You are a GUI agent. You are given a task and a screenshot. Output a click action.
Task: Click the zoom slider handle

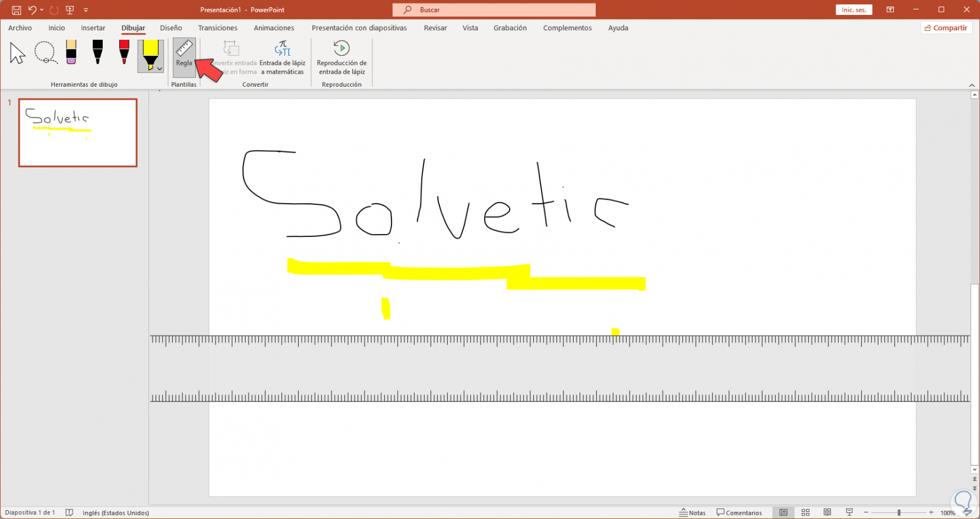point(899,512)
